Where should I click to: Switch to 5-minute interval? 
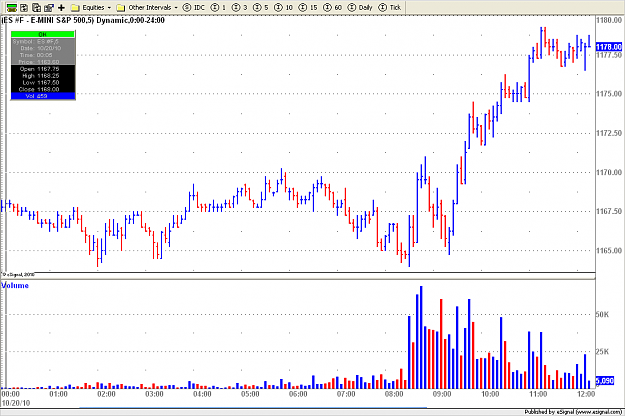(x=261, y=8)
